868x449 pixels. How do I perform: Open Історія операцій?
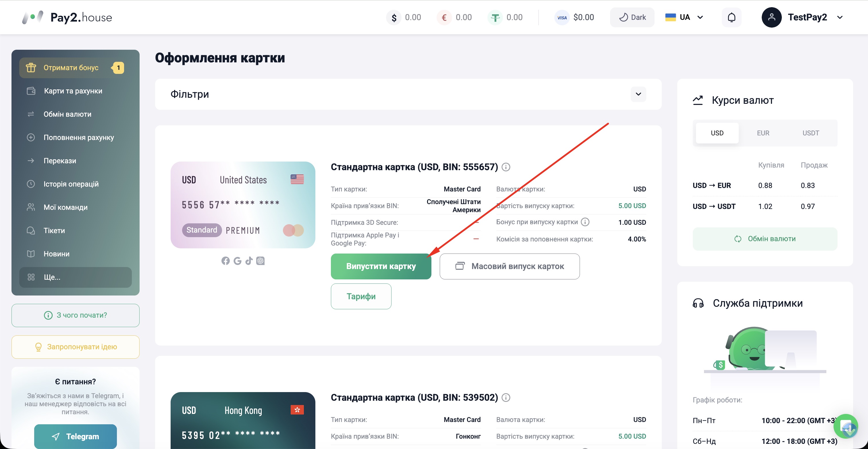point(76,184)
